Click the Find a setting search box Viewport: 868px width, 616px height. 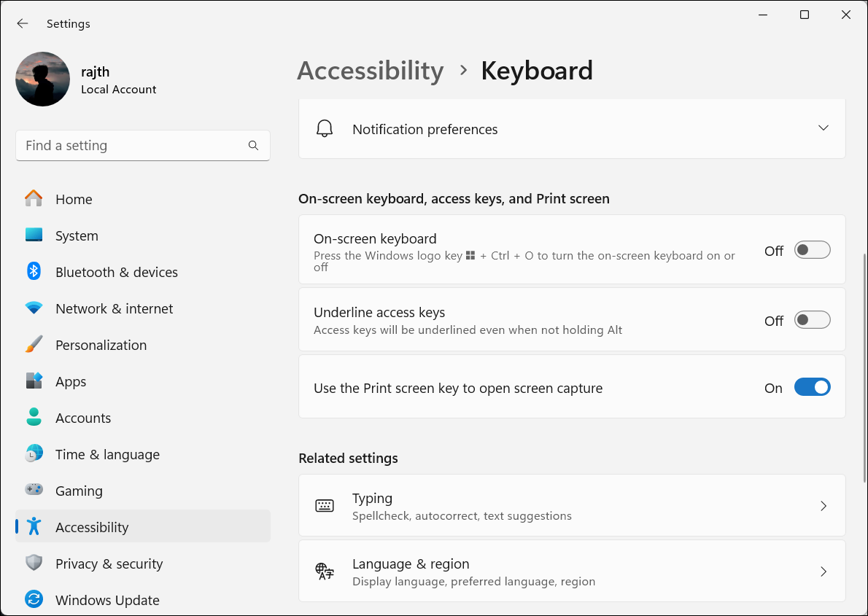[x=131, y=146]
